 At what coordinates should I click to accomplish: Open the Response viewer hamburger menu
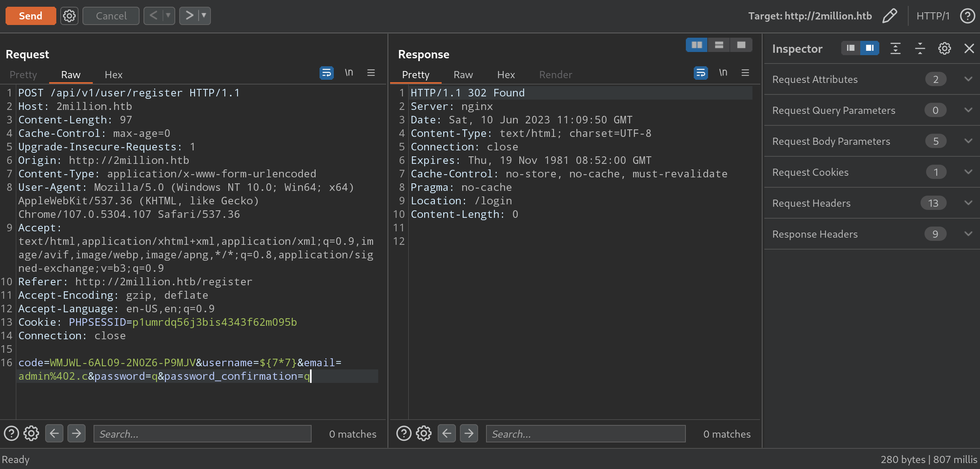(745, 73)
